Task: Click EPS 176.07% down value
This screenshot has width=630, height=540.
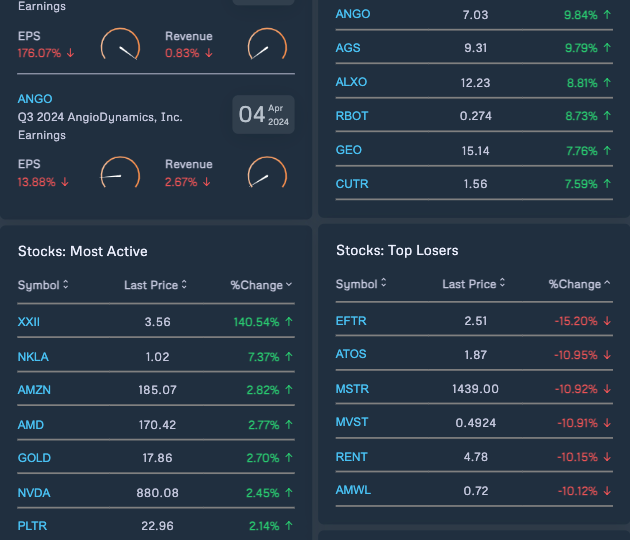Action: click(46, 53)
